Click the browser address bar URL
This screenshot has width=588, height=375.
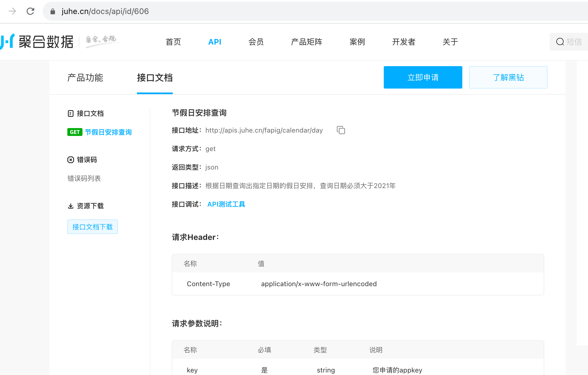[x=105, y=11]
